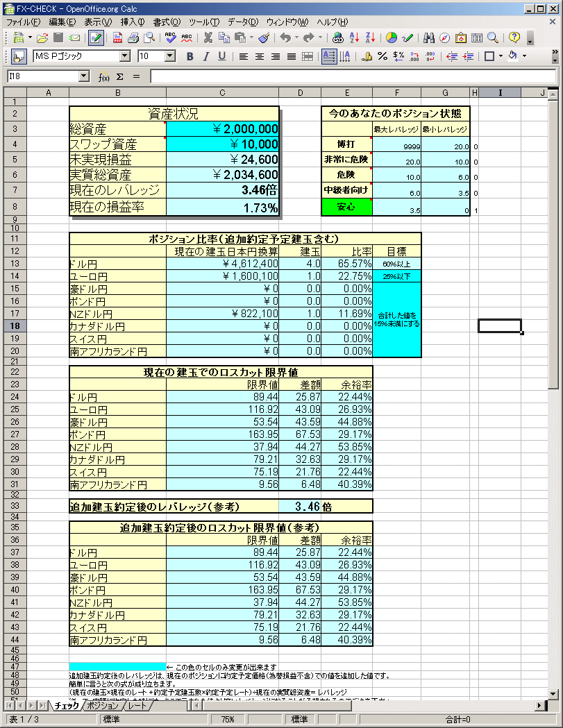
Task: Select the 総資産 value cell ¥2,000,000
Action: click(x=222, y=128)
